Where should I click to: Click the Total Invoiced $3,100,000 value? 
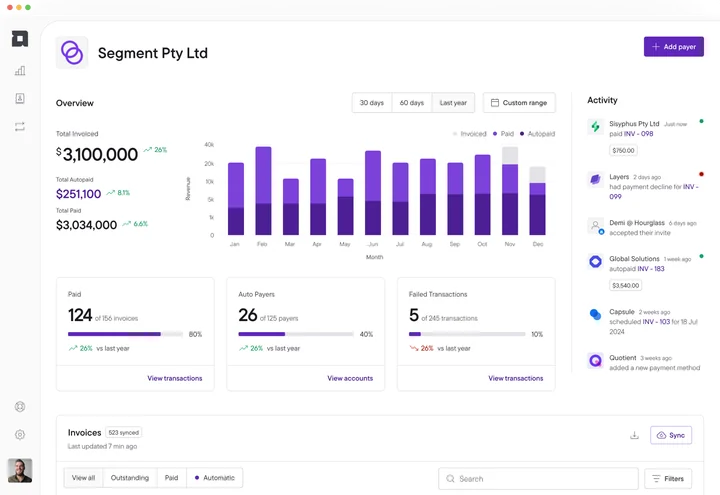pos(97,154)
